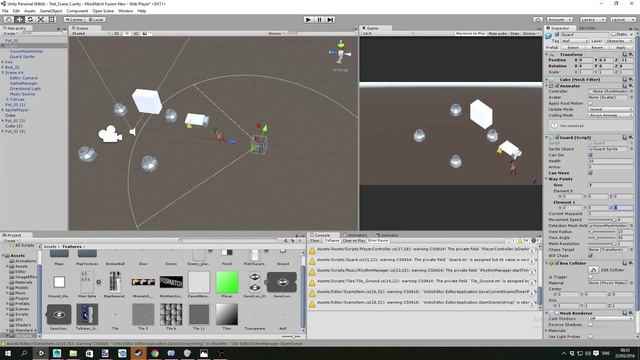This screenshot has width=640, height=360.
Task: Select the green Player texture thumbnail
Action: pyautogui.click(x=227, y=282)
